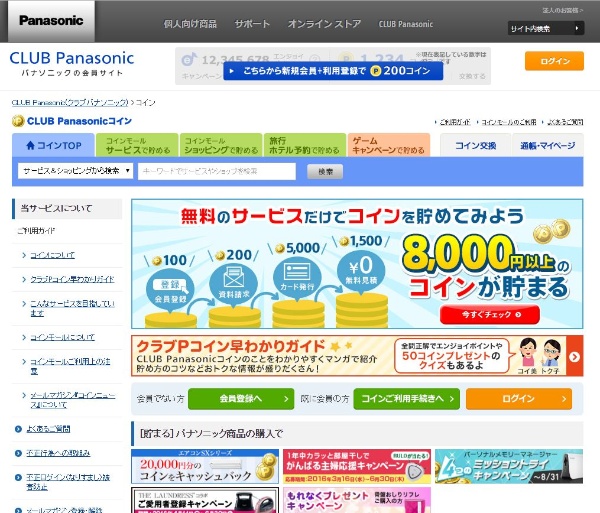Select the コインTOP tab
Image resolution: width=600 pixels, height=513 pixels.
point(53,145)
